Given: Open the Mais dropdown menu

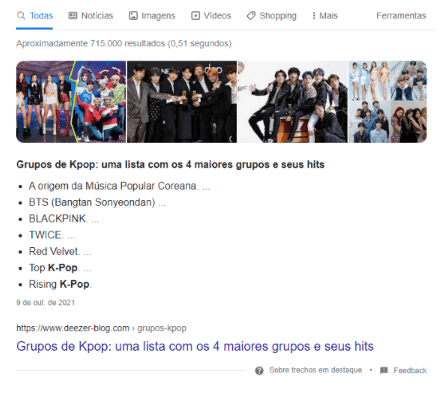Looking at the screenshot, I should 325,16.
